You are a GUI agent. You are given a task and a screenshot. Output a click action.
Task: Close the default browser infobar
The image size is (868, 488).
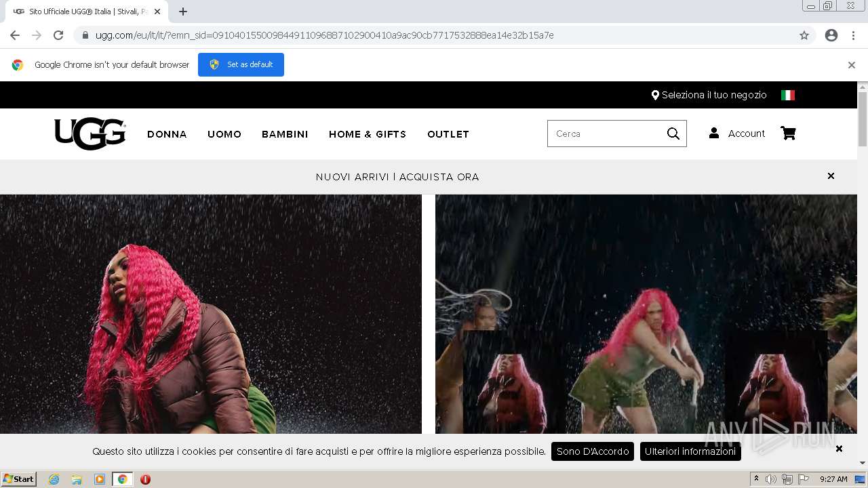(852, 65)
